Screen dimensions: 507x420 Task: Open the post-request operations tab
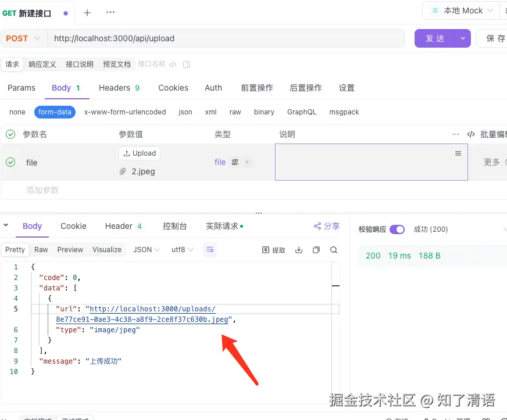click(x=306, y=88)
